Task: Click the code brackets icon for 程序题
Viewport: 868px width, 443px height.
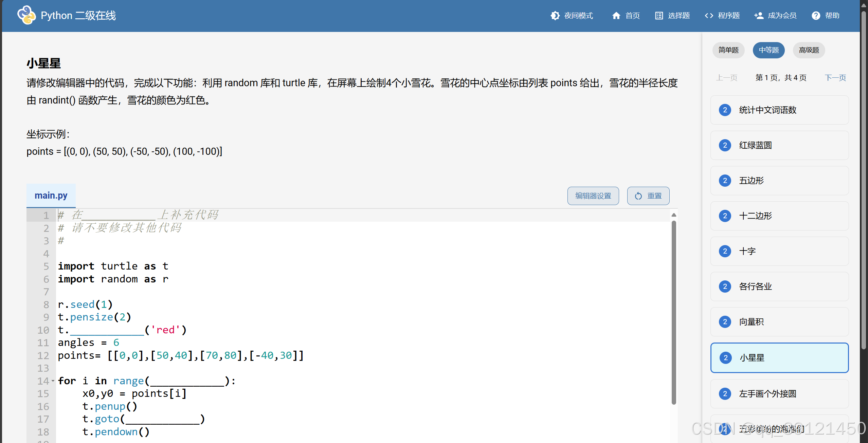Action: tap(709, 16)
